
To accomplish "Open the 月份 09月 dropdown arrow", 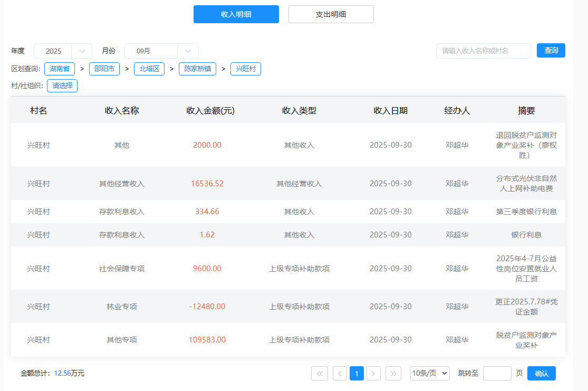I will click(x=188, y=51).
